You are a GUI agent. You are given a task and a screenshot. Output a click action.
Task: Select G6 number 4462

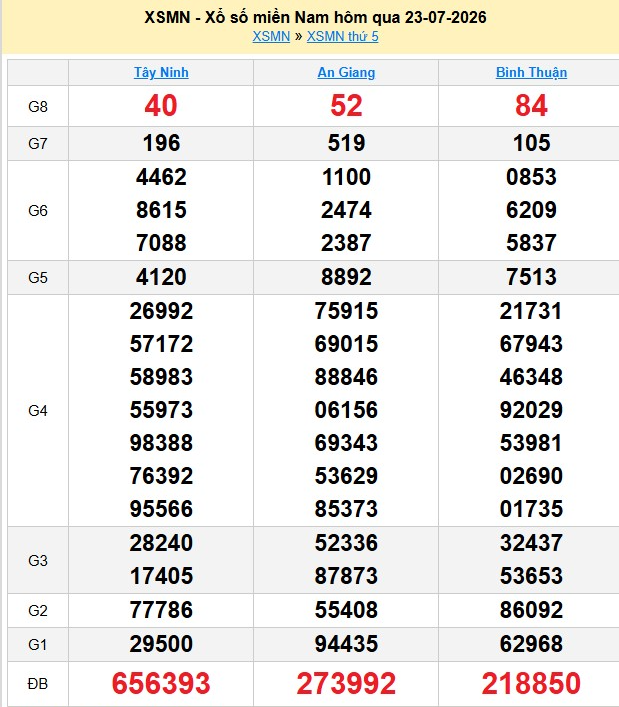pos(161,177)
